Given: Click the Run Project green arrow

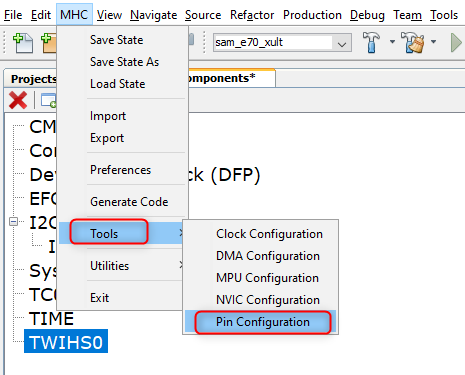Looking at the screenshot, I should (455, 42).
